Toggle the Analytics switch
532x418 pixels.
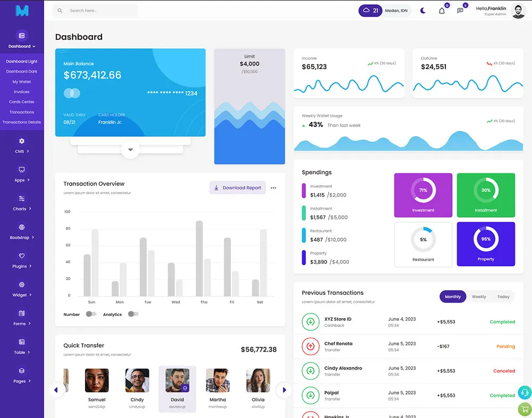pyautogui.click(x=133, y=314)
